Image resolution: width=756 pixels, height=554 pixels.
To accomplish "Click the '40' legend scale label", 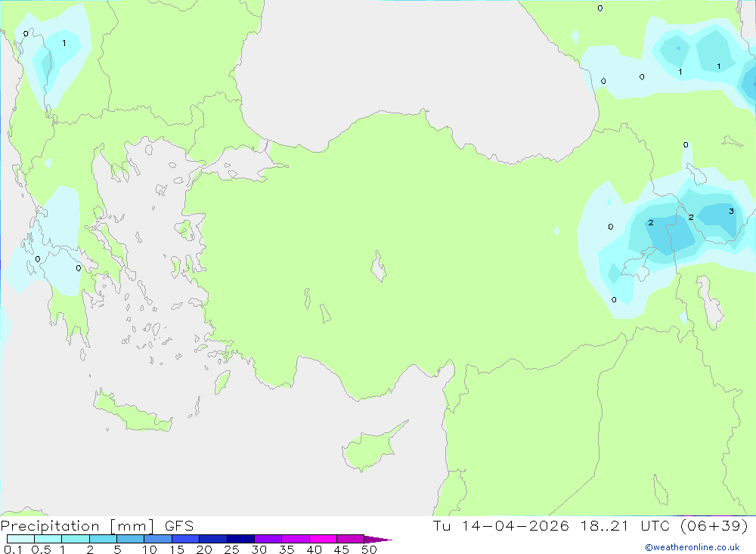I will pyautogui.click(x=314, y=549).
